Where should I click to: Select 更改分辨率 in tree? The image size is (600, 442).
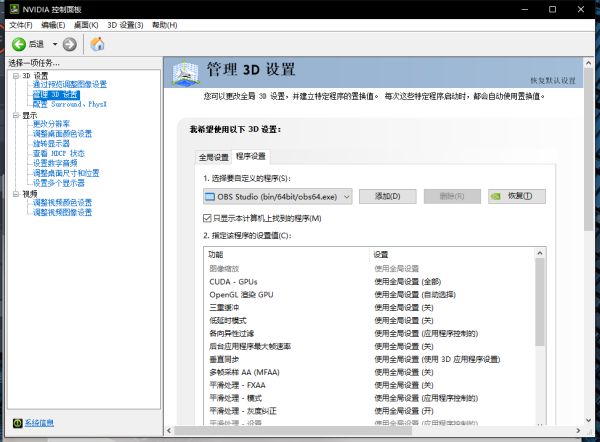point(51,124)
